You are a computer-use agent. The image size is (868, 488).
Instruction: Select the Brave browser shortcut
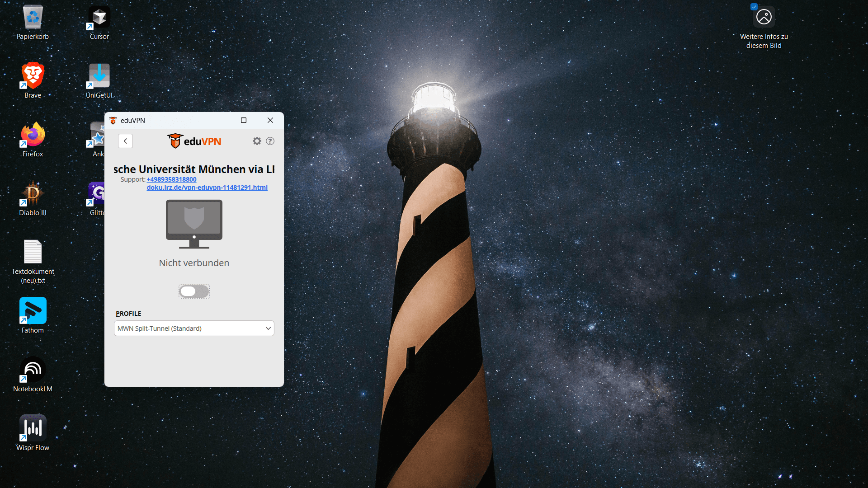pyautogui.click(x=33, y=80)
